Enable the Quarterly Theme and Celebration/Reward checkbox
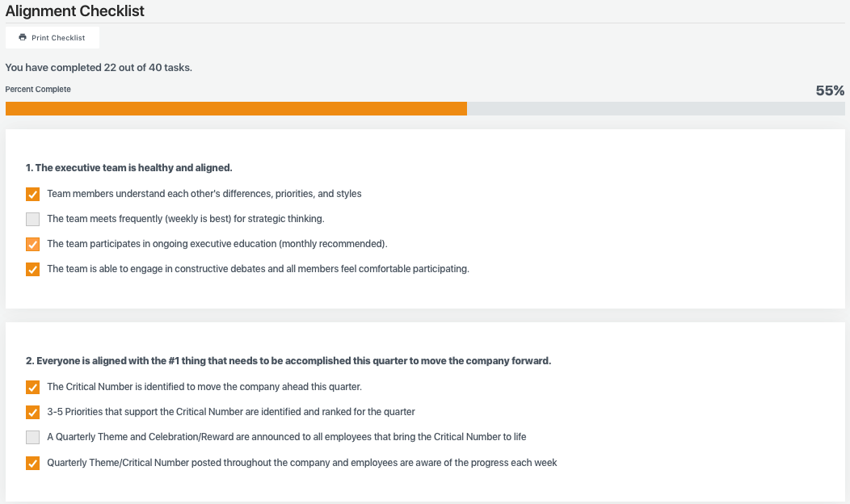The height and width of the screenshot is (504, 850). (x=32, y=437)
